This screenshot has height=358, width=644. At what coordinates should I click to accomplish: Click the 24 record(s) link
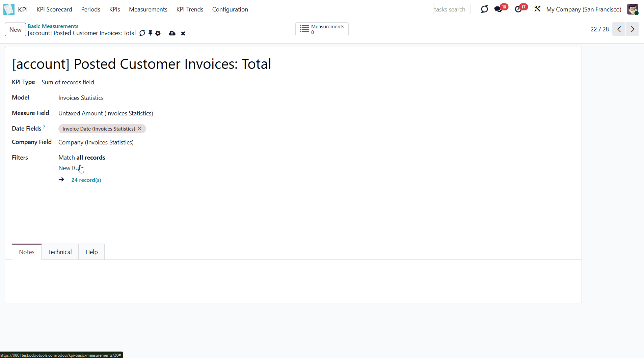(86, 180)
